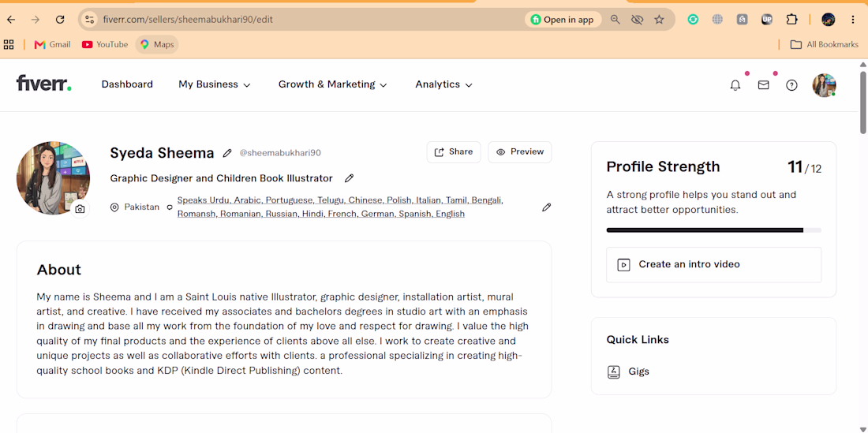This screenshot has width=868, height=433.
Task: Click the Share button
Action: [454, 152]
